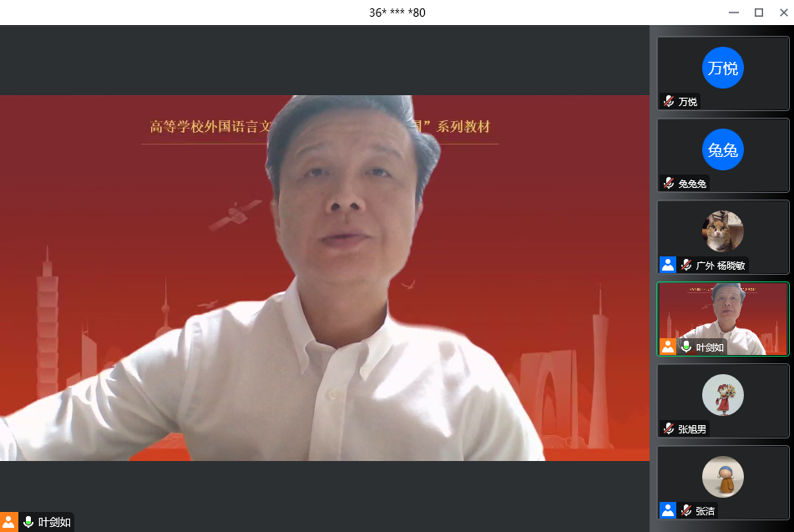Image resolution: width=794 pixels, height=532 pixels.
Task: Click the green microphone icon below the main video
Action: [28, 522]
